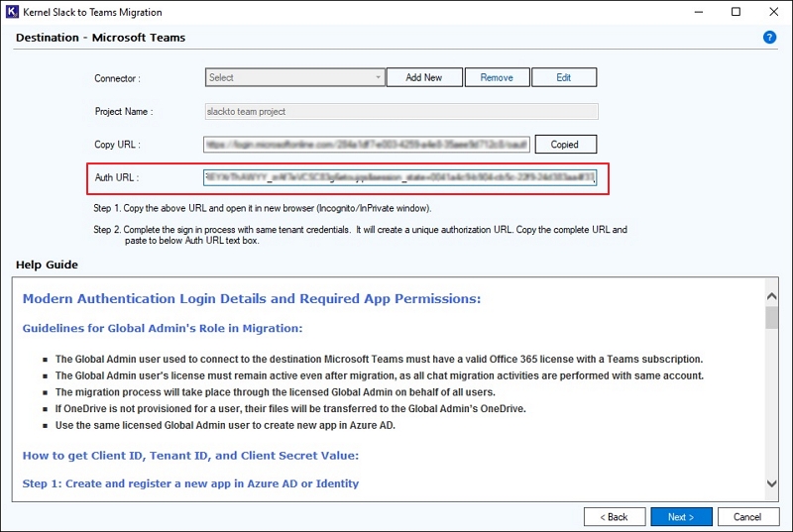Click bullet 'If OneDrive is not provisioned for a user...'
Screen dimensions: 793x532
pyautogui.click(x=290, y=408)
